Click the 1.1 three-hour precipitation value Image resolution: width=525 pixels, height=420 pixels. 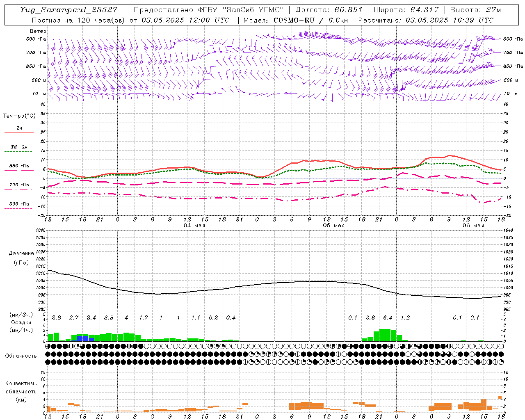pyautogui.click(x=196, y=318)
